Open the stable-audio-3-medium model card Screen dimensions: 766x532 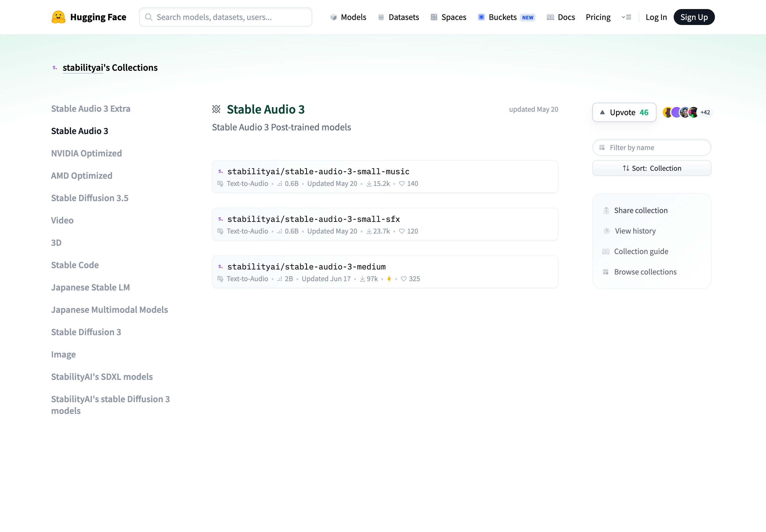(x=385, y=272)
